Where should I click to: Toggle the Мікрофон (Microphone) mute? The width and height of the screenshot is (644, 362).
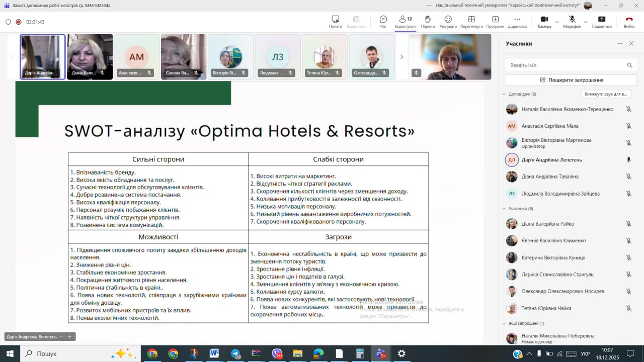[572, 21]
